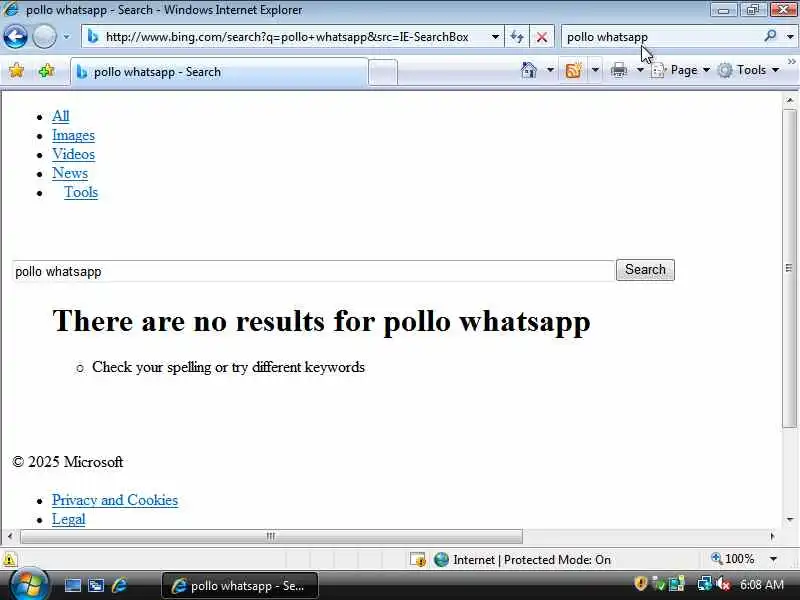800x600 pixels.
Task: Click the horizontal scrollbar right arrow
Action: [772, 536]
